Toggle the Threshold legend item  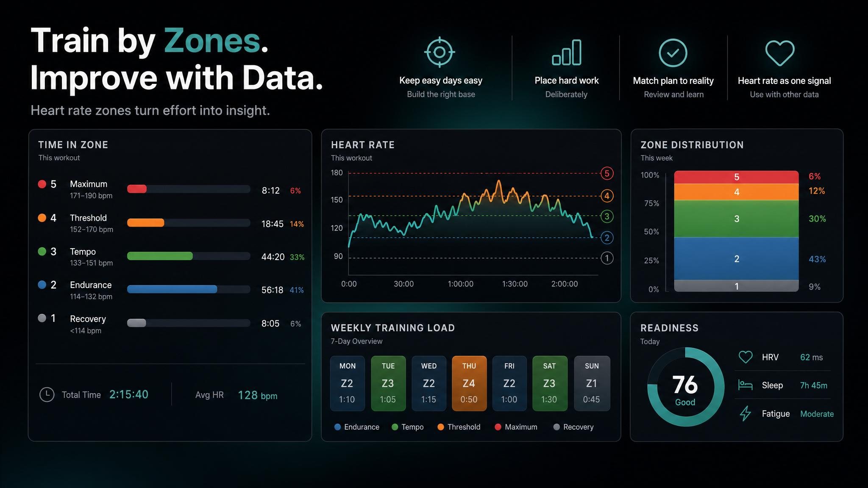[459, 427]
